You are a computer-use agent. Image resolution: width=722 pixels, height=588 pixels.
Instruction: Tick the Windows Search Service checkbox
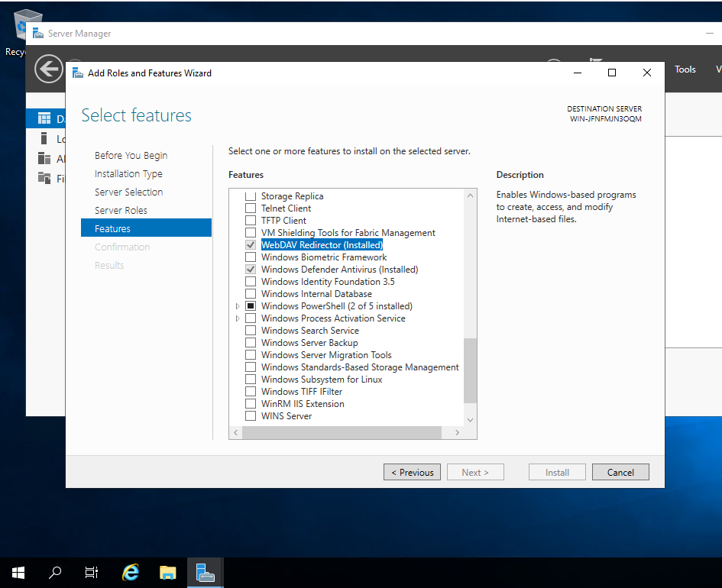click(x=251, y=331)
